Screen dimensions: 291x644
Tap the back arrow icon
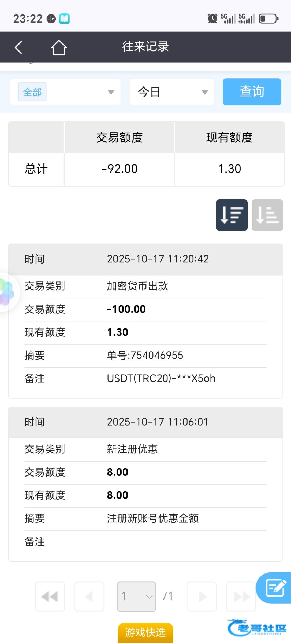[x=18, y=47]
